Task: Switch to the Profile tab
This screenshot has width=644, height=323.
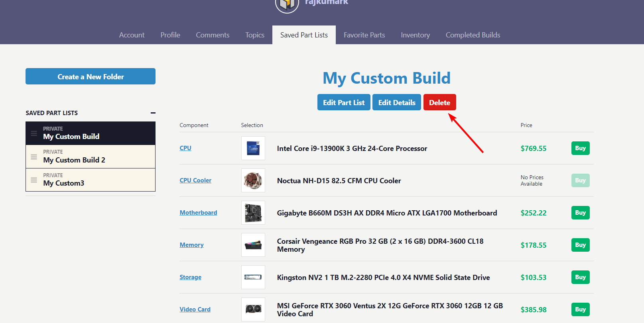Action: pos(170,35)
